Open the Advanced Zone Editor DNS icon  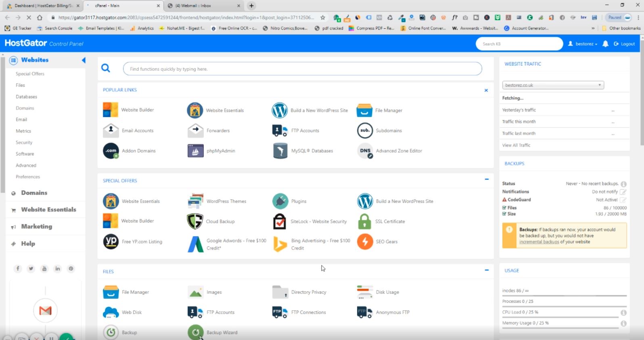tap(365, 151)
